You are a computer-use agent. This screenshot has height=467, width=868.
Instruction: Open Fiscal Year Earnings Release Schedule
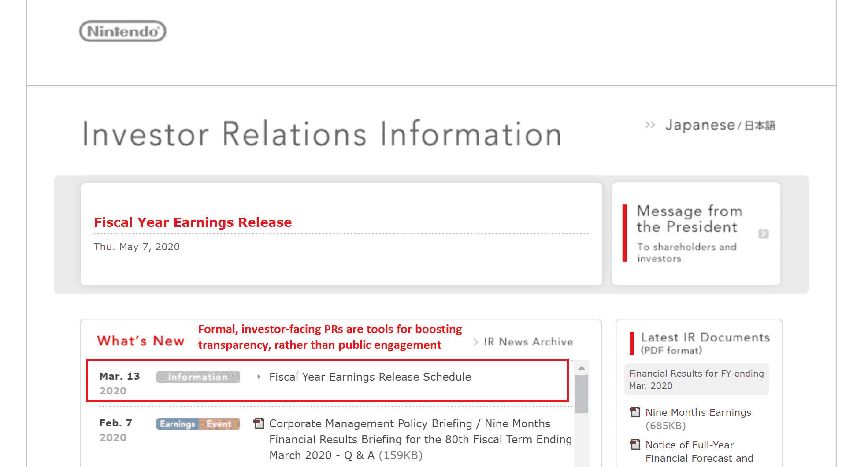click(370, 377)
